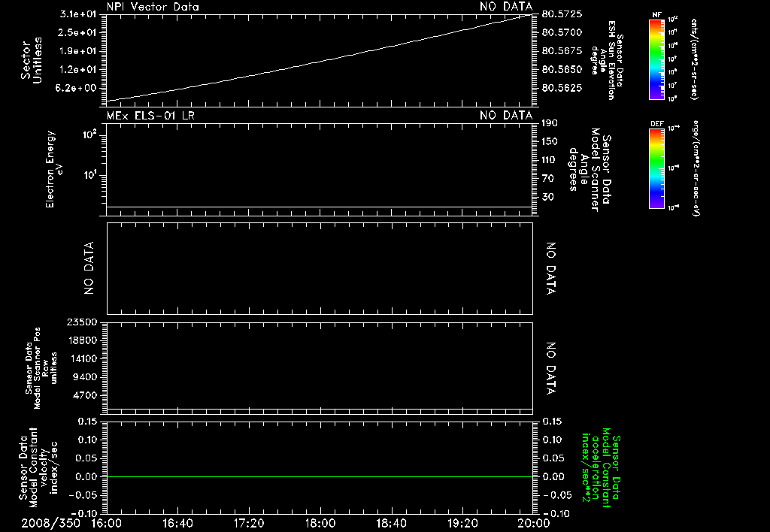770x532 pixels.
Task: Click the NF rainbow color bar
Action: point(656,59)
